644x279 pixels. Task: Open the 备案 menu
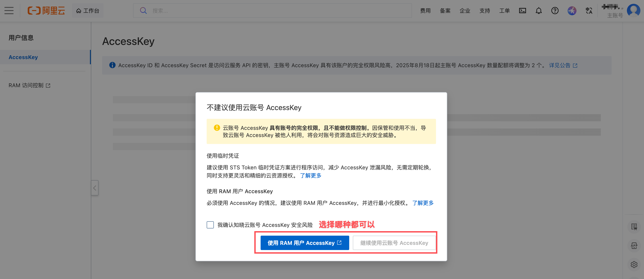[x=445, y=11]
